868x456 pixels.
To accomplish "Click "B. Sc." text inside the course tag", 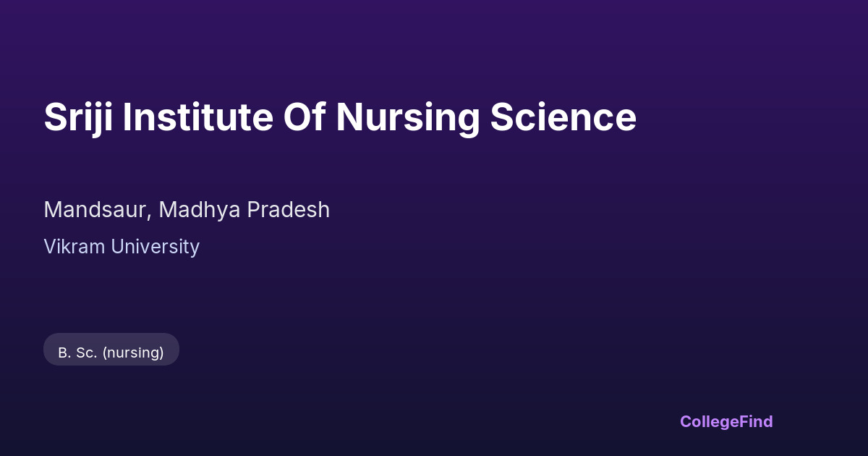I will click(x=77, y=352).
